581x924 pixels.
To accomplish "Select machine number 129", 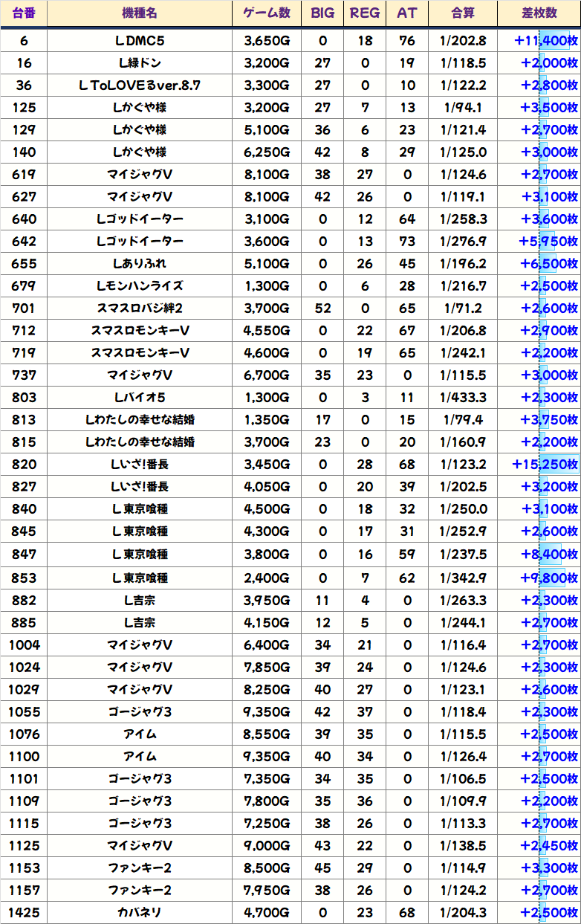I will click(24, 130).
